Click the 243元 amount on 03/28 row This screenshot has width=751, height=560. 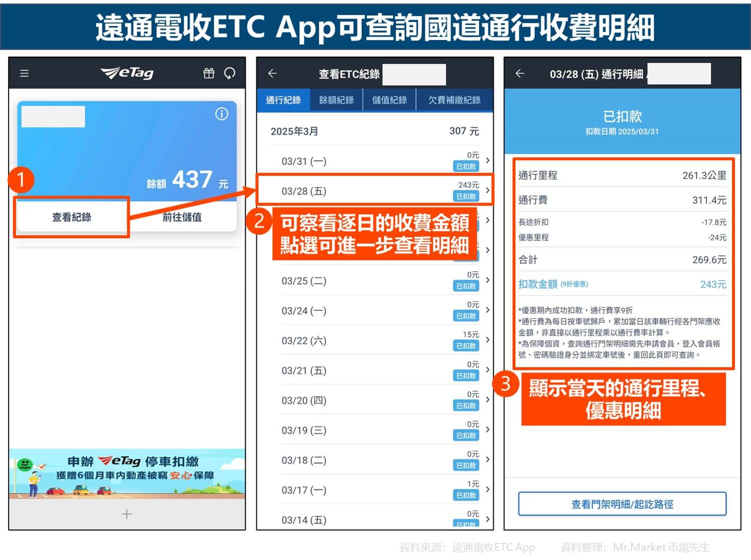tap(469, 185)
